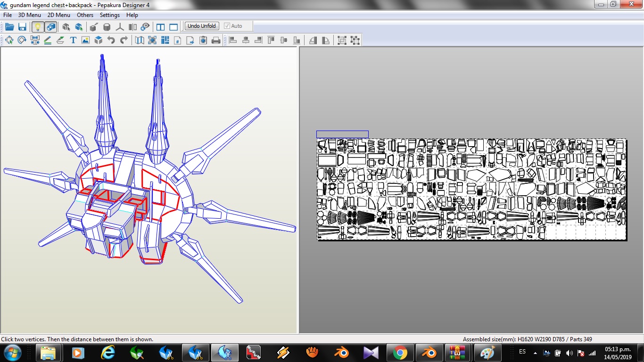Click the rotate-left alignment icon
This screenshot has height=362, width=644.
(313, 40)
